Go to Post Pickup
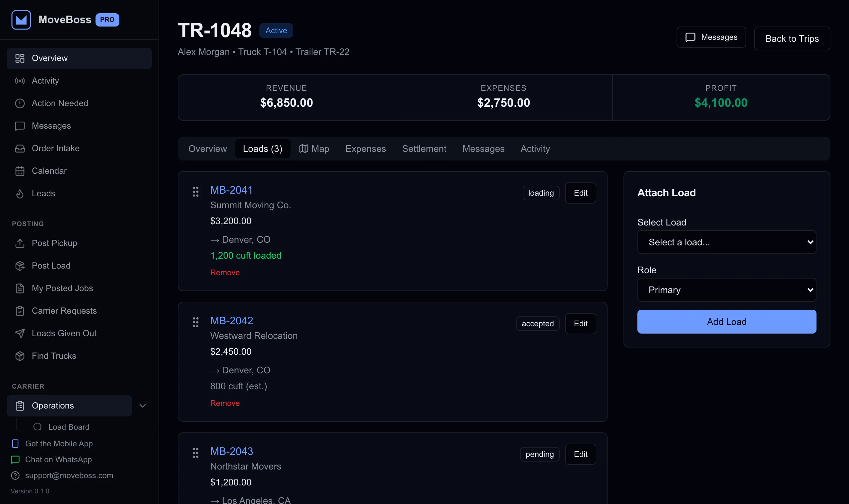Viewport: 849px width, 504px height. (79, 243)
